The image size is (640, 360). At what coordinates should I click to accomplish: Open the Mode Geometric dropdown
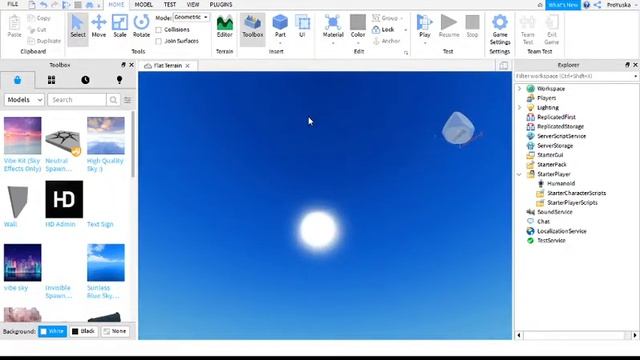point(191,18)
